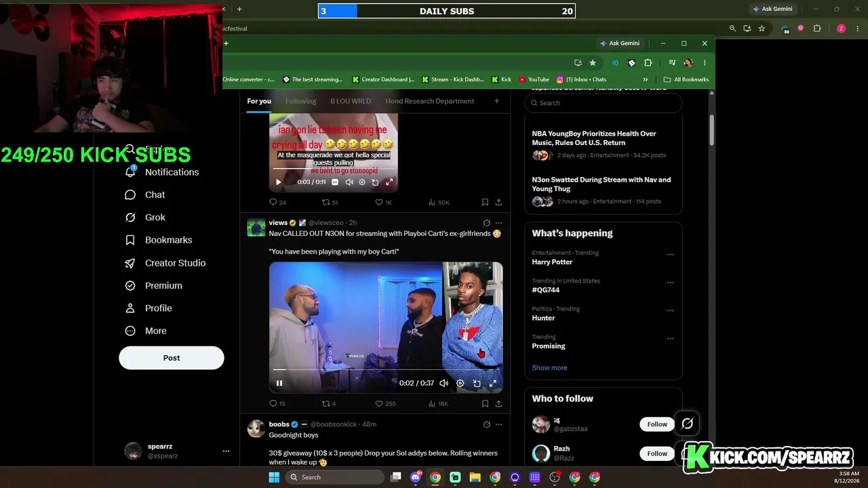868x488 pixels.
Task: Open the Chat section
Action: [x=145, y=195]
